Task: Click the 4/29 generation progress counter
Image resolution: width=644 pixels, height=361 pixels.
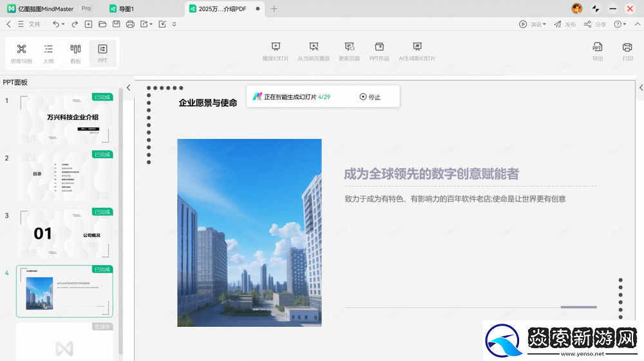Action: point(324,97)
